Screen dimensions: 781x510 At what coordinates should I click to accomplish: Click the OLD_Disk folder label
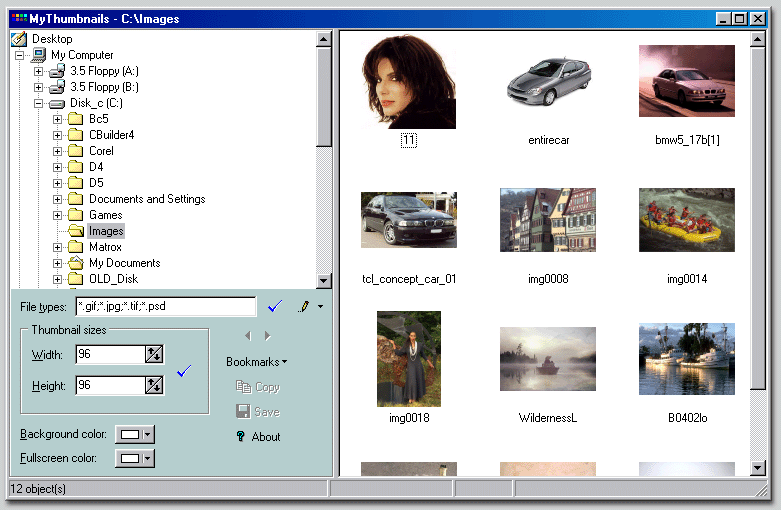tap(114, 279)
